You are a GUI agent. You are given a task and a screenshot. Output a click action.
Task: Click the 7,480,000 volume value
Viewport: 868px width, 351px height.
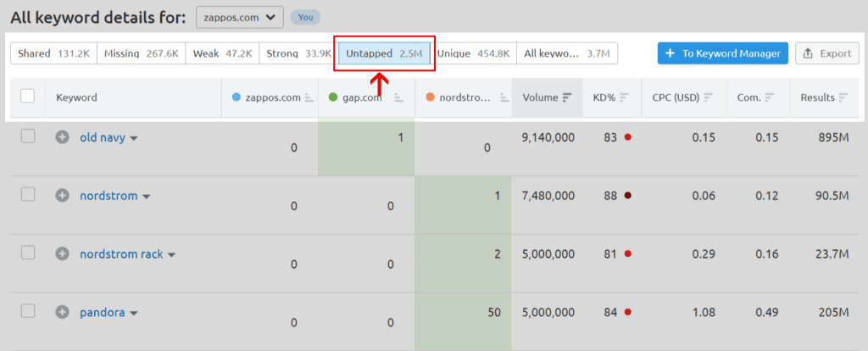(x=548, y=196)
